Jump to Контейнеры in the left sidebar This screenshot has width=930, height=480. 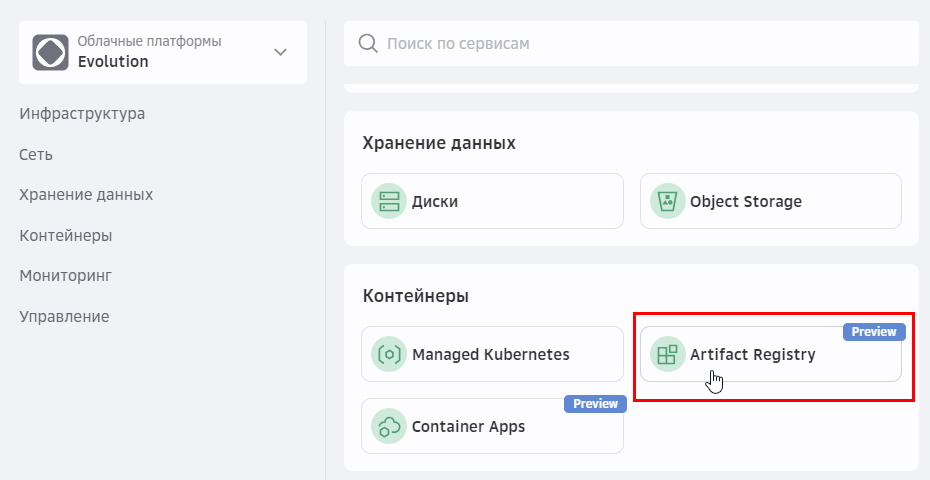(65, 235)
